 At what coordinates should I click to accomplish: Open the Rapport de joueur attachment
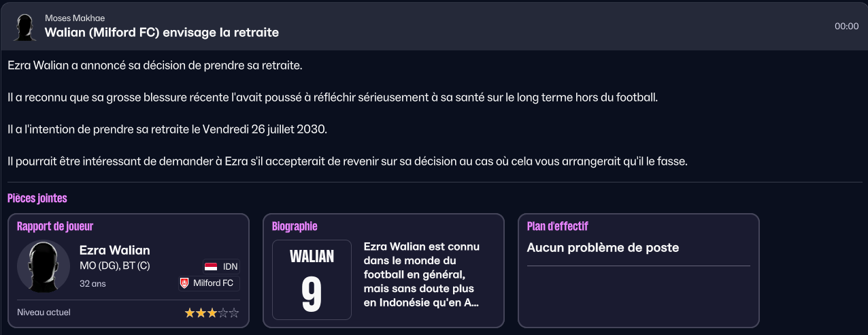(129, 270)
